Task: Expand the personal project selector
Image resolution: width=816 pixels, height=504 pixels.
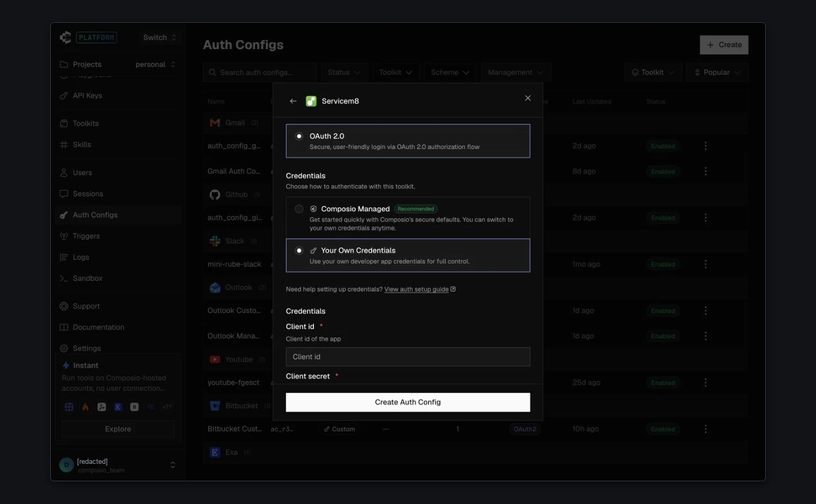Action: pos(155,64)
